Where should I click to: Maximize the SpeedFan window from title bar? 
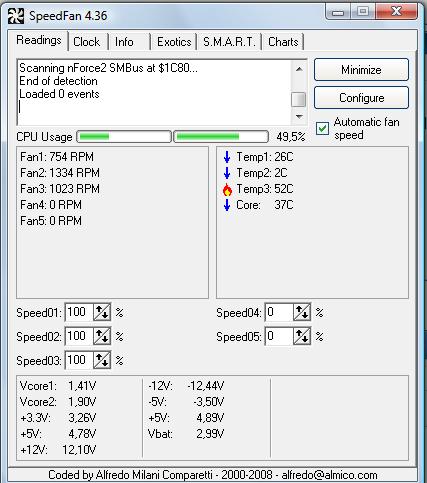363,12
